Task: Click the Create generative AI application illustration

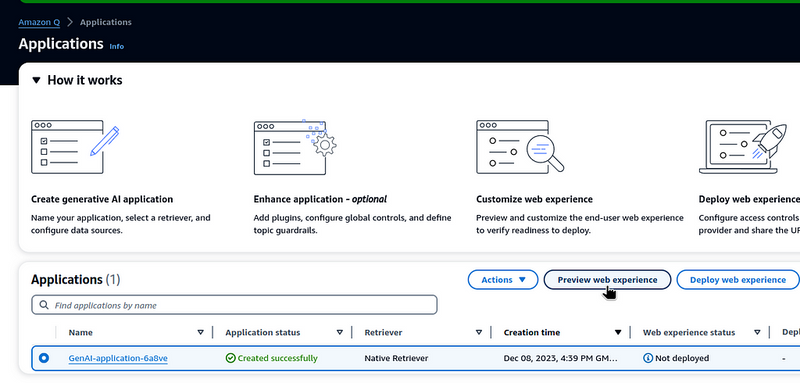Action: point(75,147)
